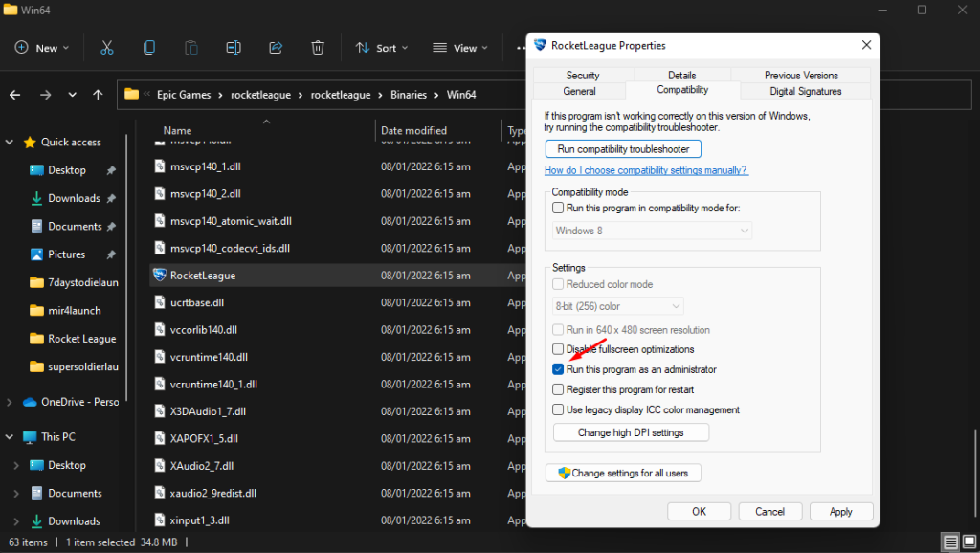
Task: Go back with the left arrow
Action: [15, 95]
